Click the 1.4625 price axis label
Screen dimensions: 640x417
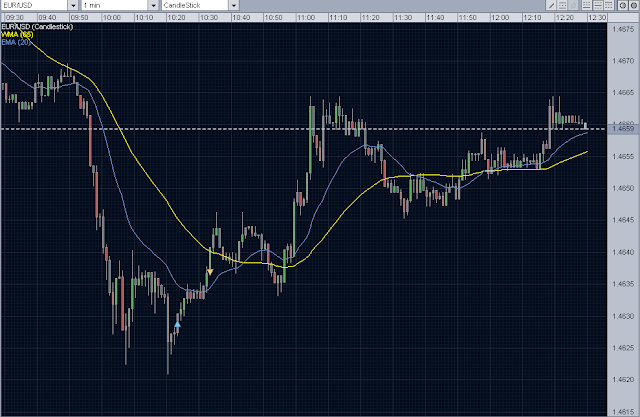point(623,348)
